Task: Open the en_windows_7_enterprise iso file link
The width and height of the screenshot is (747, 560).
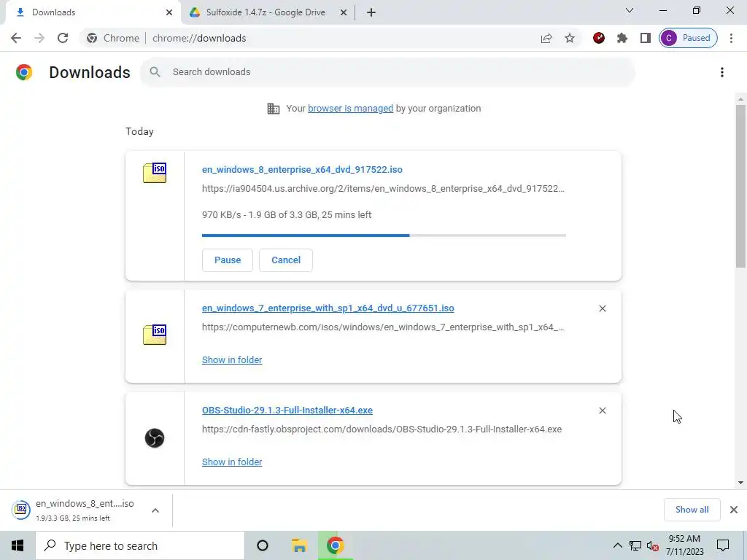Action: 328,308
